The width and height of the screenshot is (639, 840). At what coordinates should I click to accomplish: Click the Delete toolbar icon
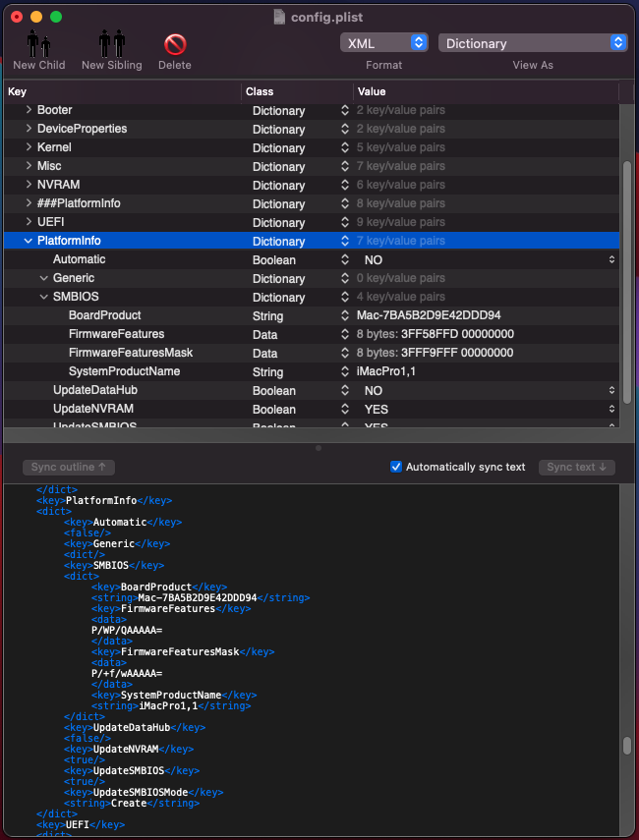point(175,45)
